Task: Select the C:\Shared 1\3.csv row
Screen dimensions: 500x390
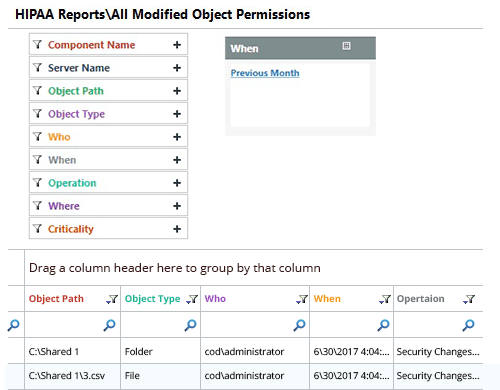Action: [x=245, y=376]
